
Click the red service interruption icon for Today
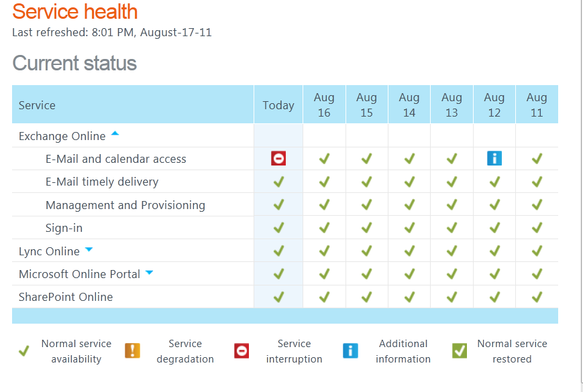(x=278, y=159)
